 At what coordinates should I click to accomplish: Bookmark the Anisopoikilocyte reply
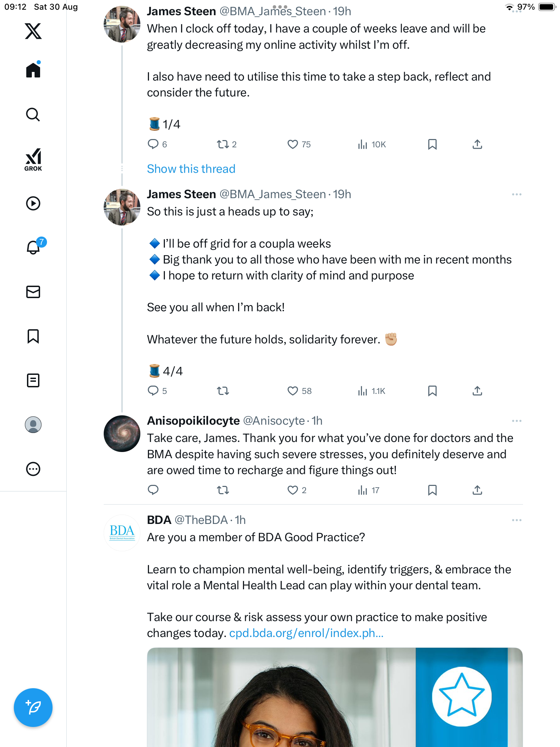(x=432, y=490)
